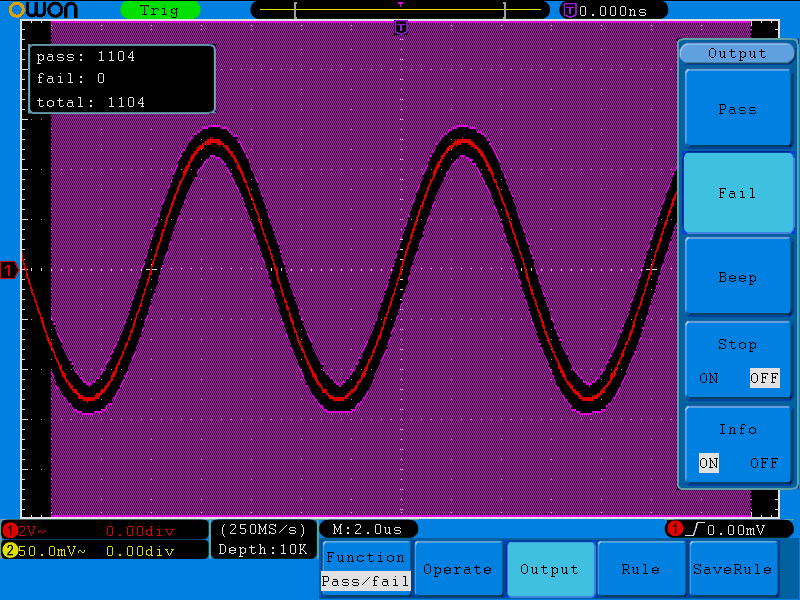This screenshot has height=600, width=800.
Task: Click the horizontal time offset T icon
Action: coord(570,10)
